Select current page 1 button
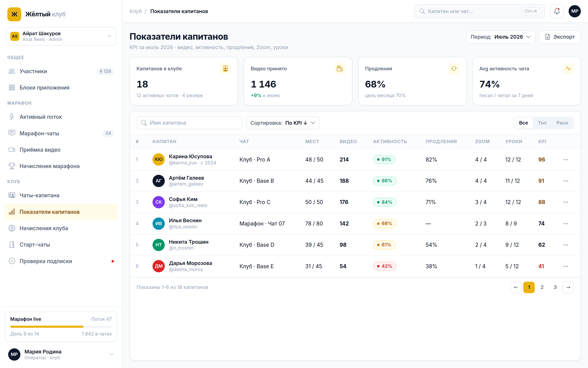This screenshot has width=588, height=368. pos(529,287)
